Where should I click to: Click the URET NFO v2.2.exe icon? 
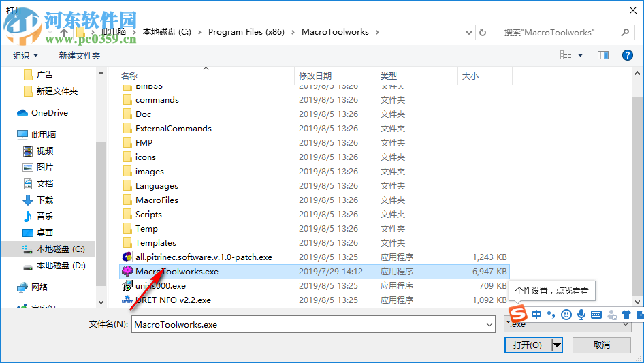coord(127,300)
